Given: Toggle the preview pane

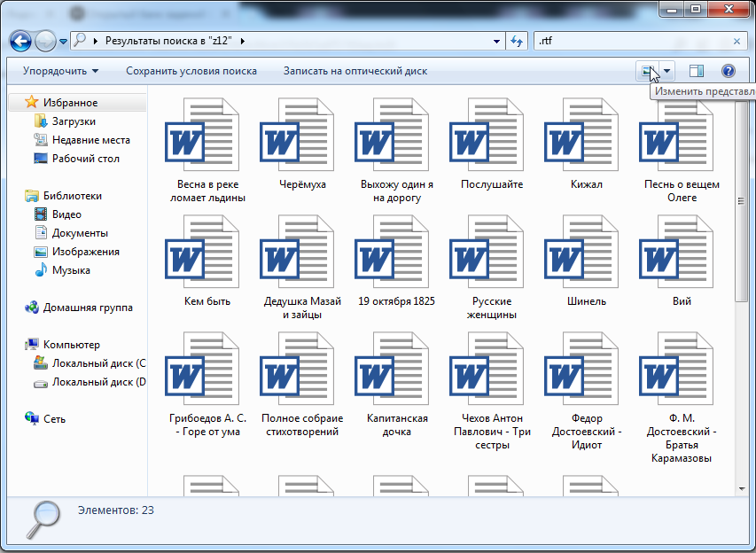Looking at the screenshot, I should point(697,72).
